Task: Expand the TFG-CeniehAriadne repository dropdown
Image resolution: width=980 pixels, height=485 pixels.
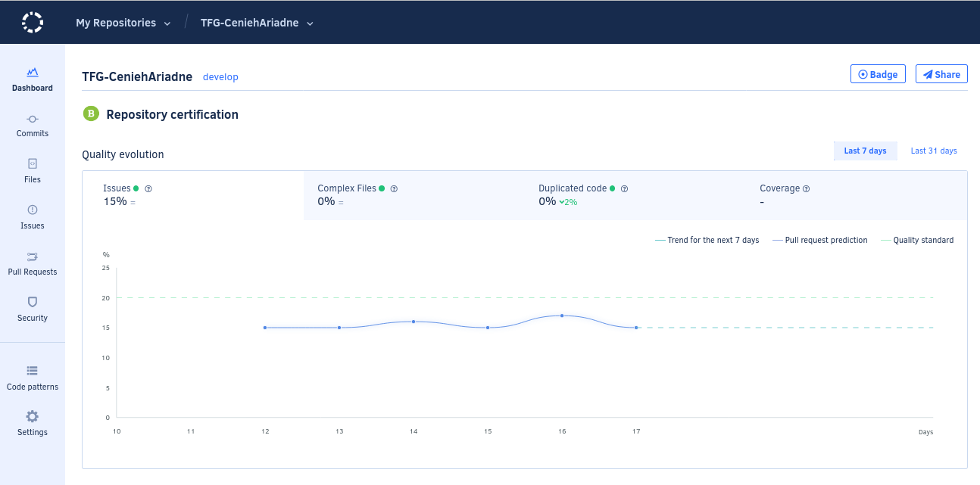Action: (257, 23)
